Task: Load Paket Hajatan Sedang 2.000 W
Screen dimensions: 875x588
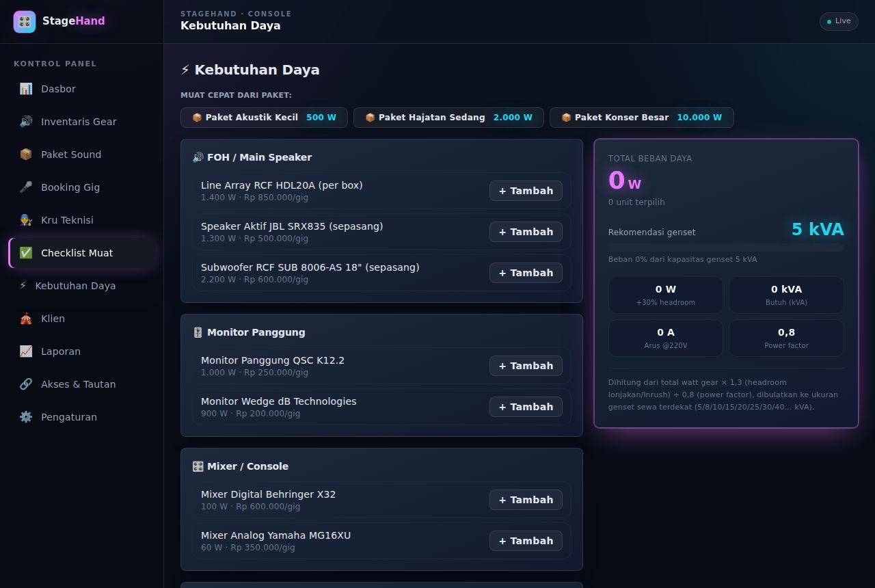Action: coord(448,118)
